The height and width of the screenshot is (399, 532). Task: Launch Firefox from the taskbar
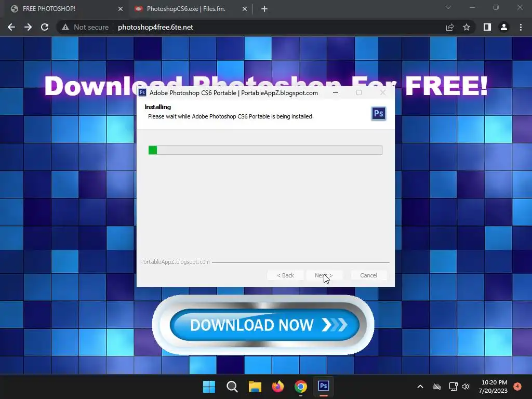(278, 387)
